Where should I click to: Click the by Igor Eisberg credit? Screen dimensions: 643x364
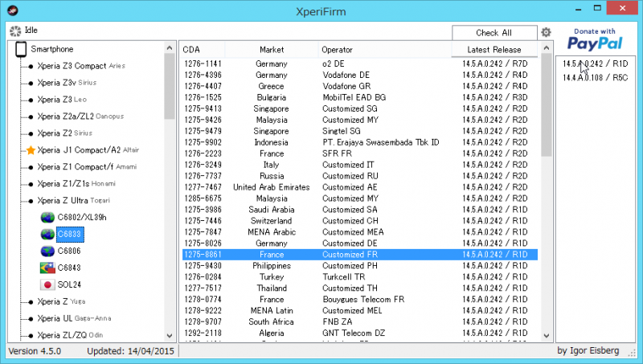coord(588,351)
